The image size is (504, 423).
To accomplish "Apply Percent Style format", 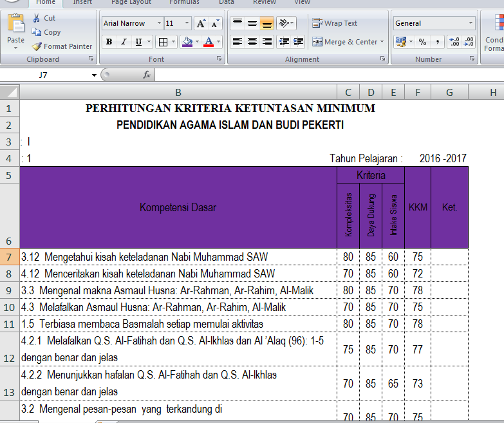I will 422,42.
